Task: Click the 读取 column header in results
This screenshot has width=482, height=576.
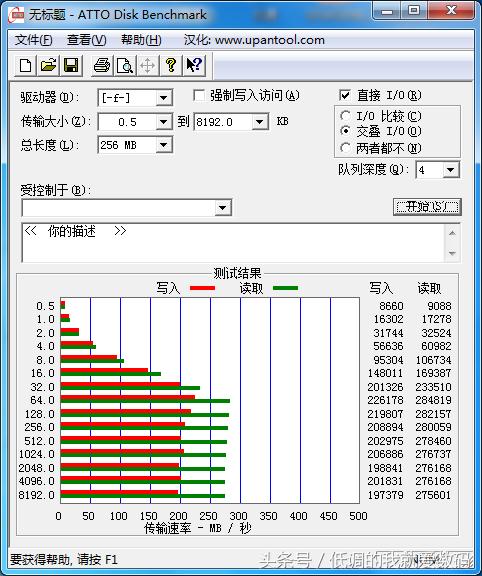Action: click(x=429, y=288)
